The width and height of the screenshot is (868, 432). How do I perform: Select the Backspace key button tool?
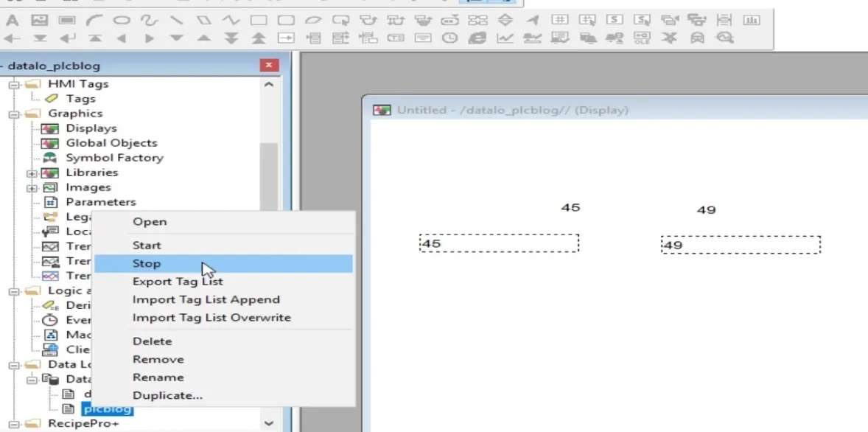pos(13,39)
